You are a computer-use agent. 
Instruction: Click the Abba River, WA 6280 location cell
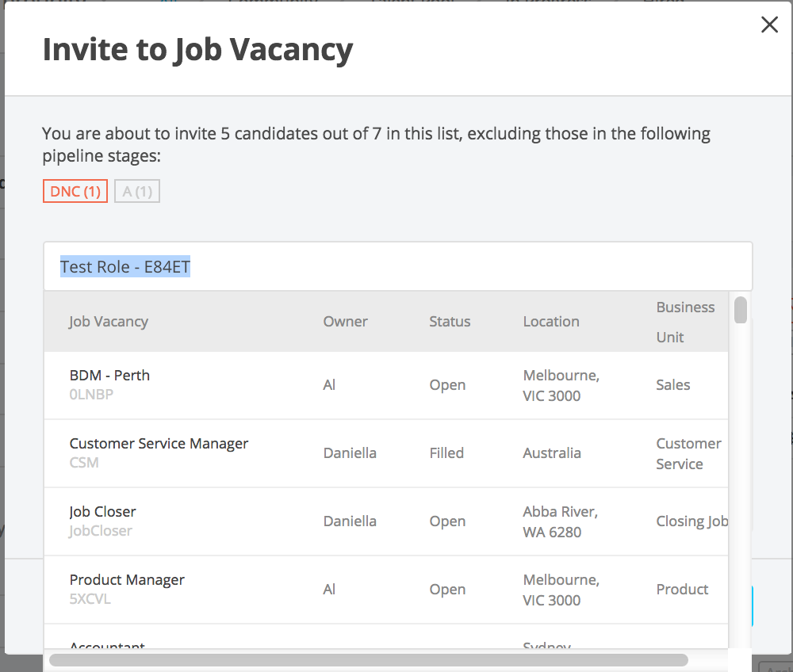tap(560, 522)
